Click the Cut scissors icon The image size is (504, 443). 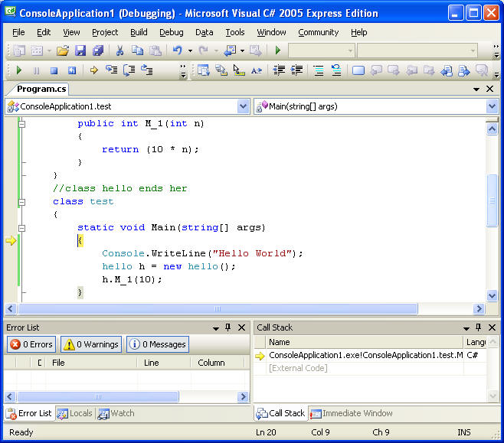tap(119, 50)
